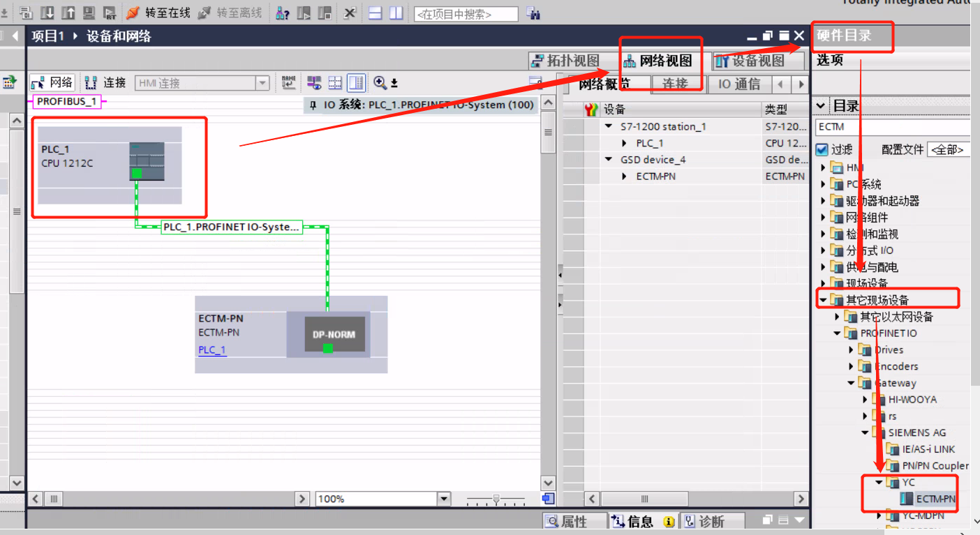Click the PLC_1 CPU 1212C device image

[147, 161]
